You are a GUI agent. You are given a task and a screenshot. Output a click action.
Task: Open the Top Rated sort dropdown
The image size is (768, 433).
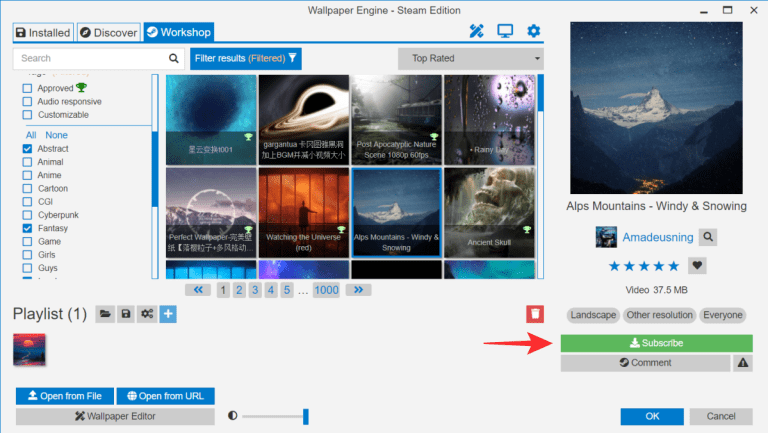tap(471, 58)
